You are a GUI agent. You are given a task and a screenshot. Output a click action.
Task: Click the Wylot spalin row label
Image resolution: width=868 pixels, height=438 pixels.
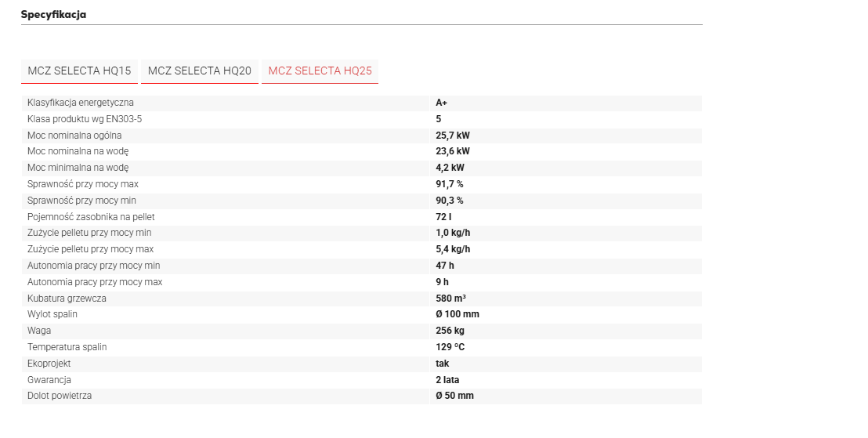coord(52,314)
